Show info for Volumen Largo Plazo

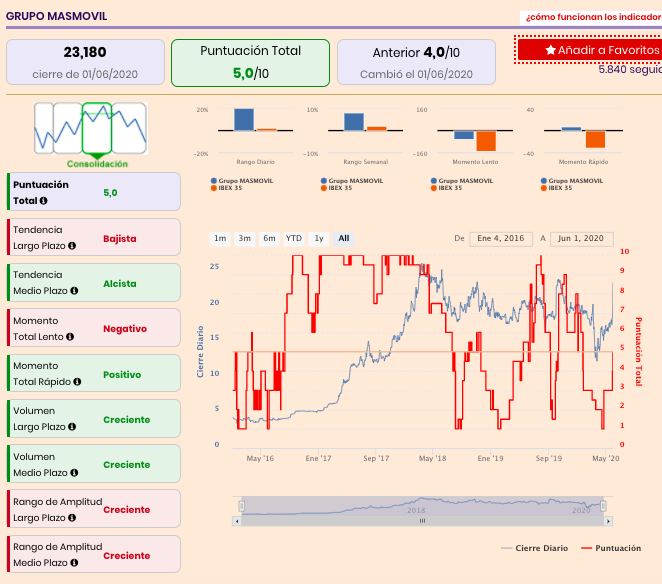[x=72, y=427]
